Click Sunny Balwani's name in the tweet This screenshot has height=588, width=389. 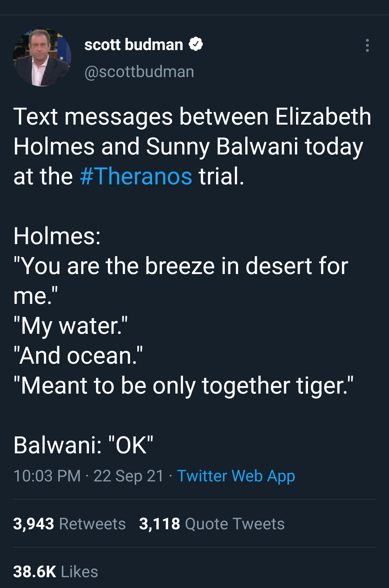coord(222,147)
